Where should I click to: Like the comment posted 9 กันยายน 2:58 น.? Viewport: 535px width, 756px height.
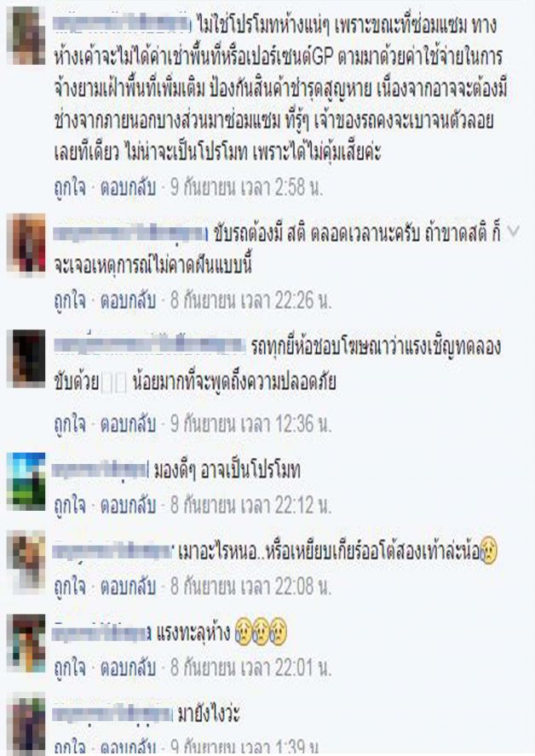(70, 187)
